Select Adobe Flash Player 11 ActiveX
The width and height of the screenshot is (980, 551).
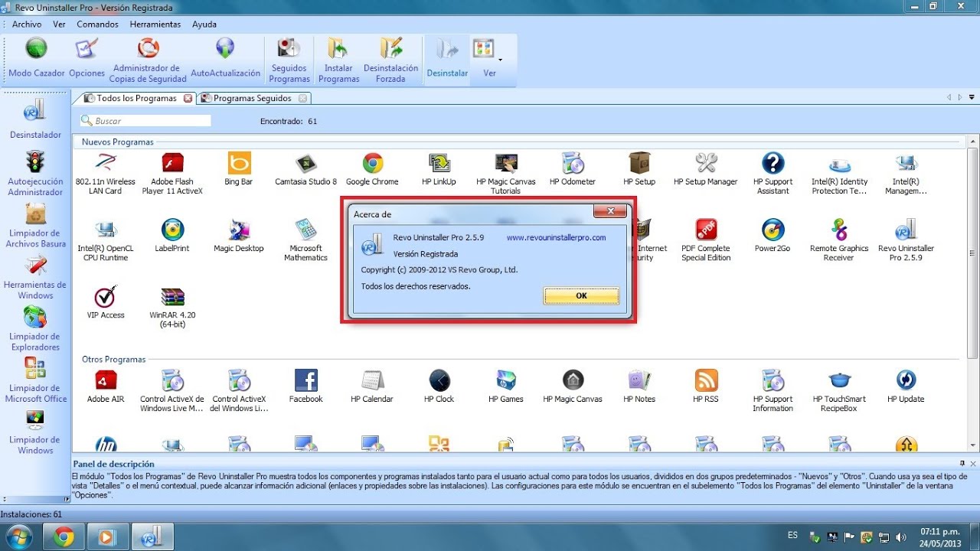point(172,173)
